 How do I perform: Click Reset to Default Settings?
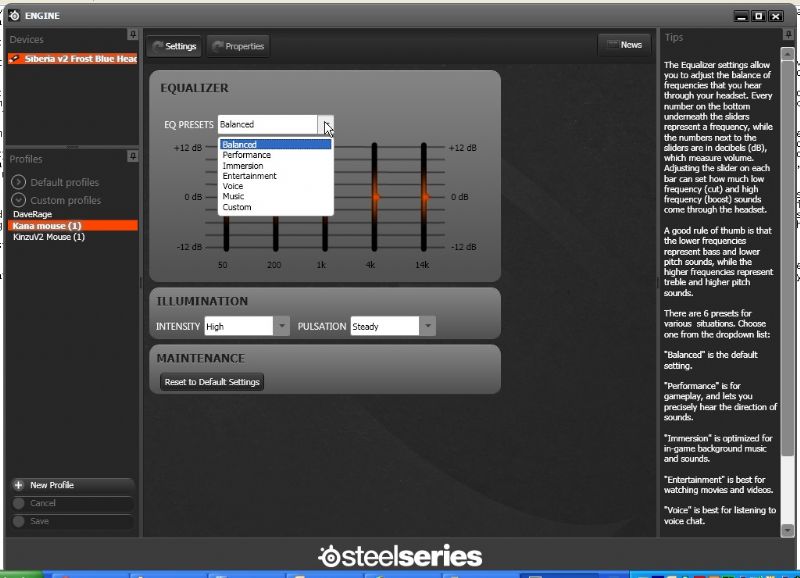coord(212,382)
